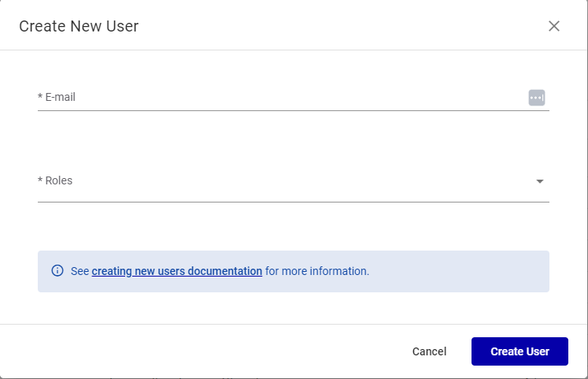This screenshot has width=588, height=379.
Task: Open the Roles selection field
Action: (283, 181)
